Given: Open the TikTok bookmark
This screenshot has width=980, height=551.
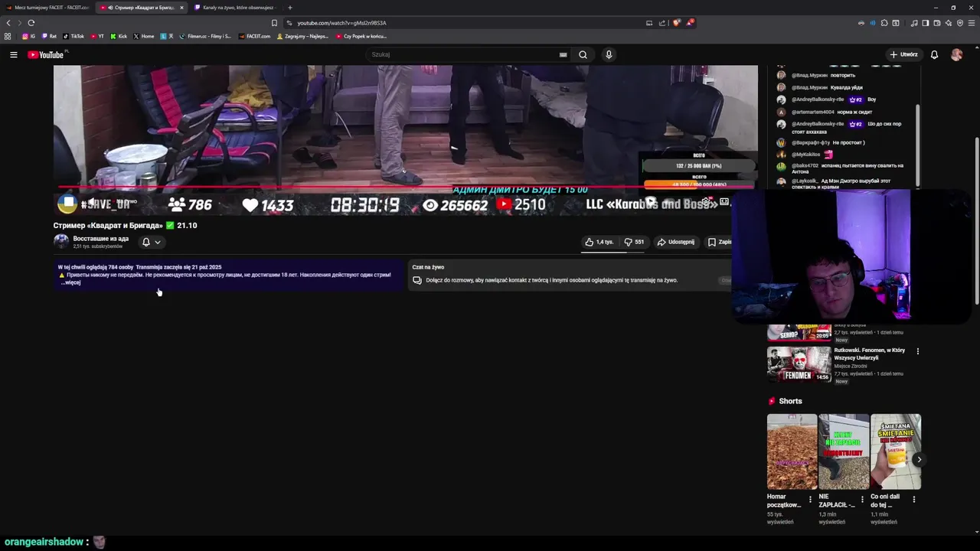Looking at the screenshot, I should [73, 36].
